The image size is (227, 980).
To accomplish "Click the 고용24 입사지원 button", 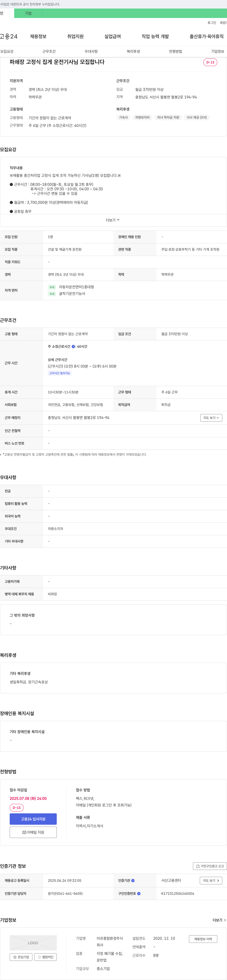I will click(x=33, y=819).
